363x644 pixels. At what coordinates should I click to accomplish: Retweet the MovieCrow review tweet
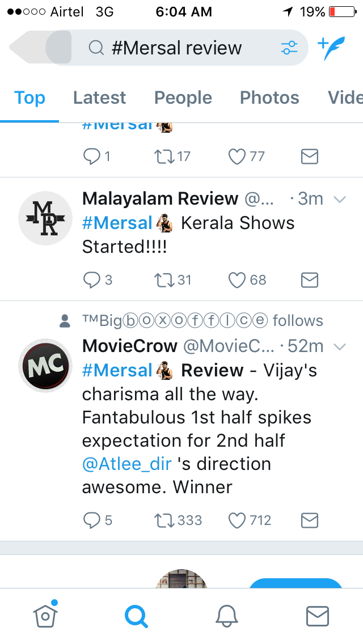164,520
